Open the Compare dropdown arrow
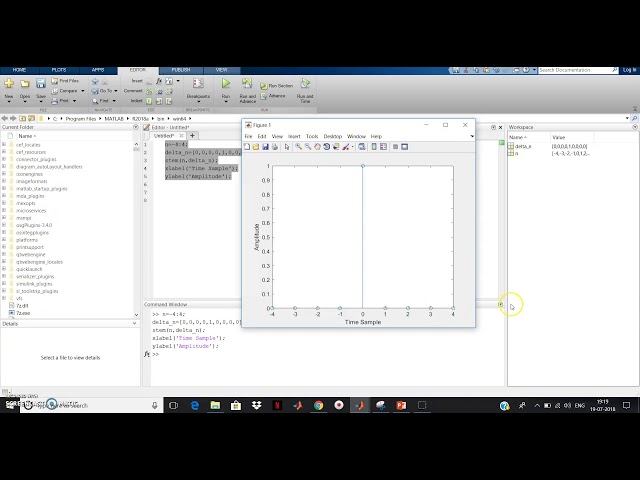Image resolution: width=640 pixels, height=480 pixels. coord(83,91)
